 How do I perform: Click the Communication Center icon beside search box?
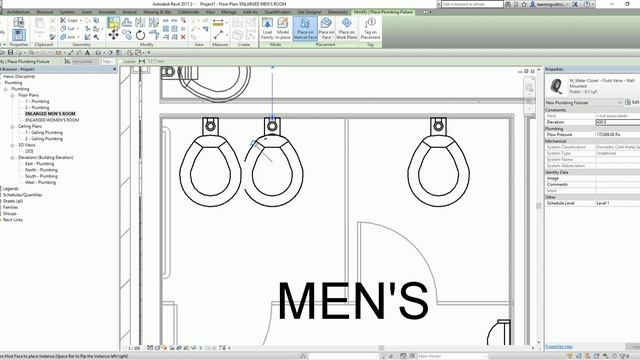[516, 4]
